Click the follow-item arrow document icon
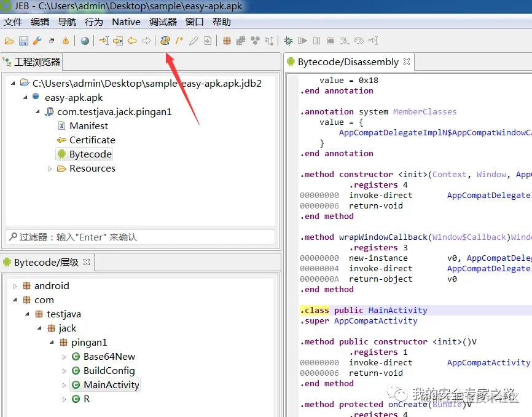532x417 pixels. (118, 41)
